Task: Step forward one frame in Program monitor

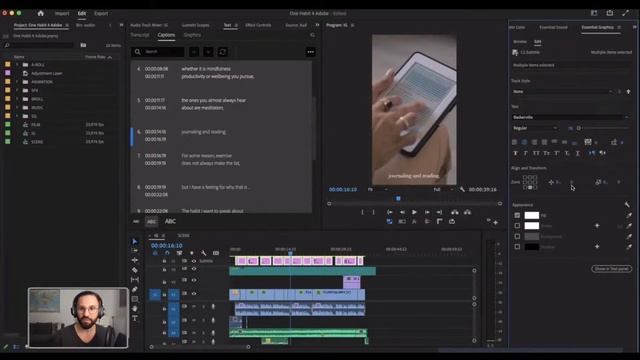Action: pos(427,212)
